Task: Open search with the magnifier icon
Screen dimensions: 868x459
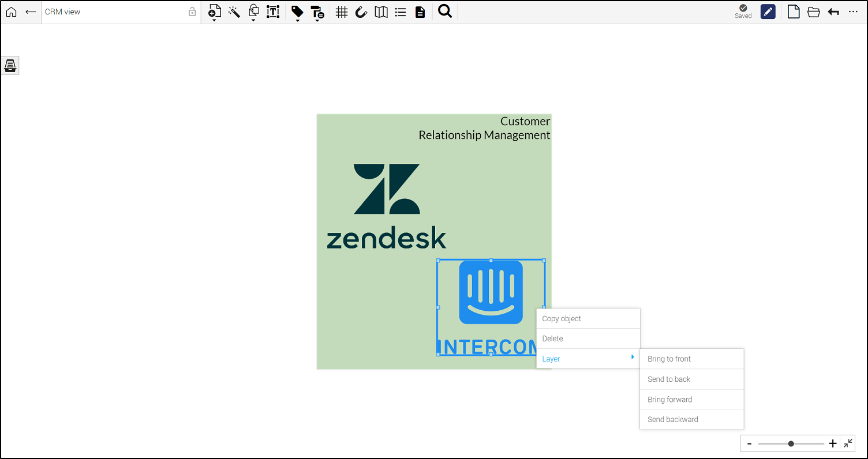Action: pyautogui.click(x=445, y=11)
